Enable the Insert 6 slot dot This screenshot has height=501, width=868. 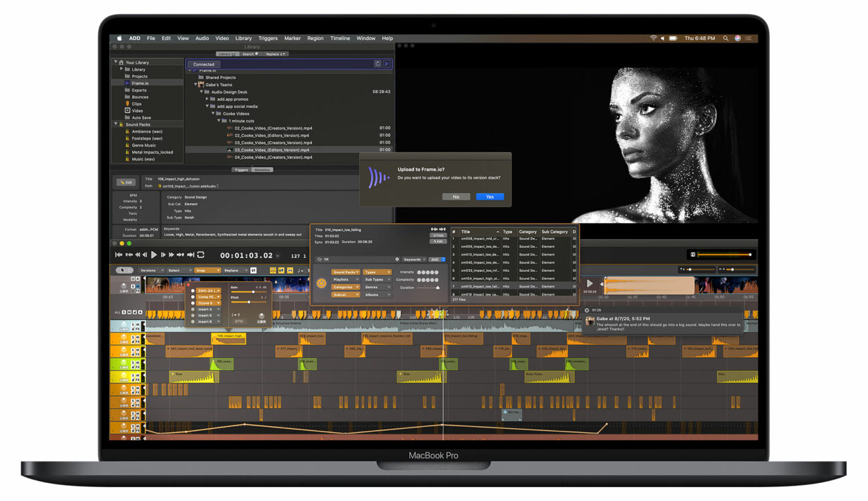(193, 321)
